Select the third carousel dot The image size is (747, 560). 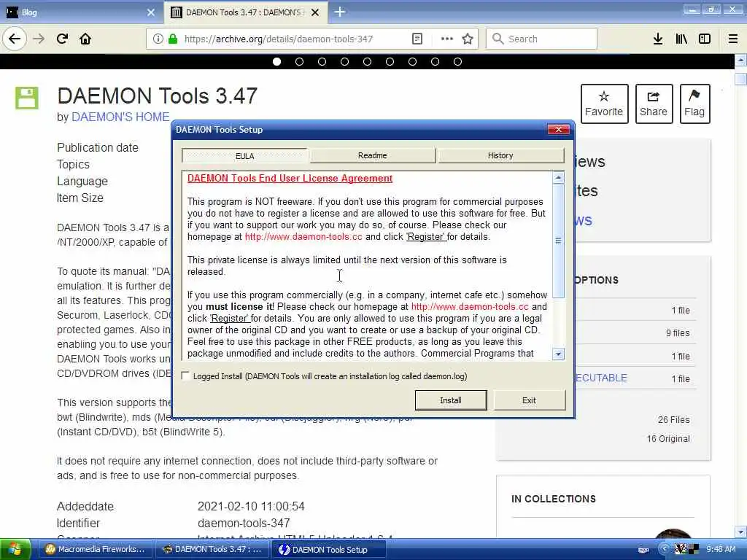click(322, 61)
